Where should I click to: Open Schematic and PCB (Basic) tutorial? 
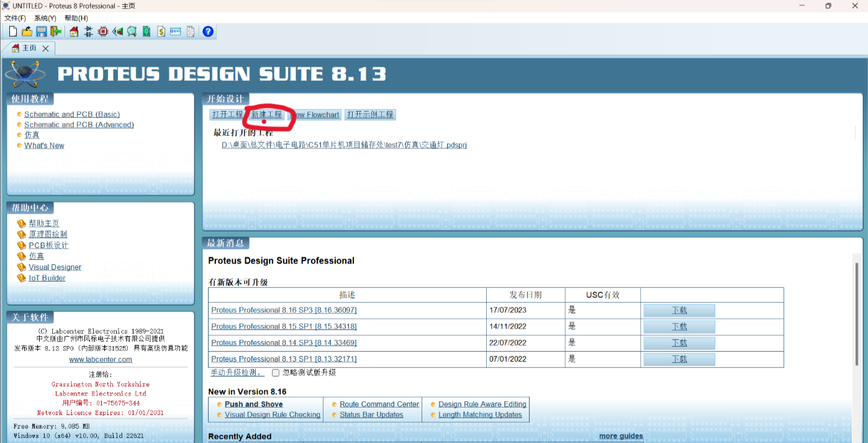point(72,114)
